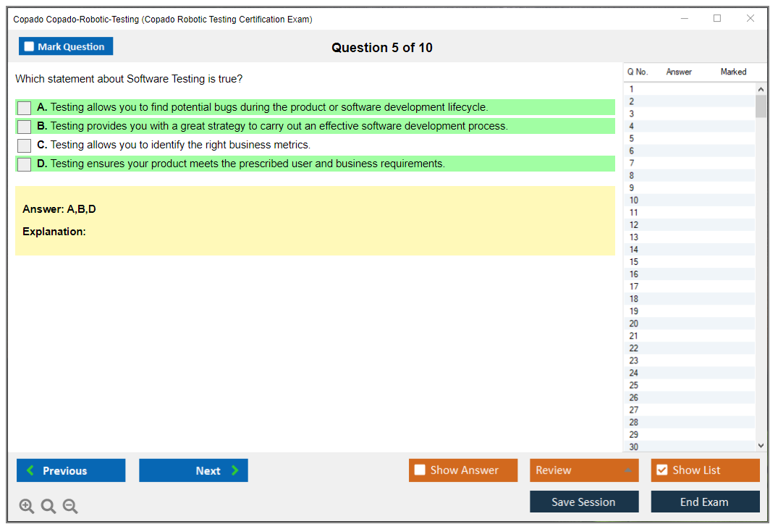Click the reset zoom magnifier icon
The width and height of the screenshot is (778, 532).
(48, 507)
